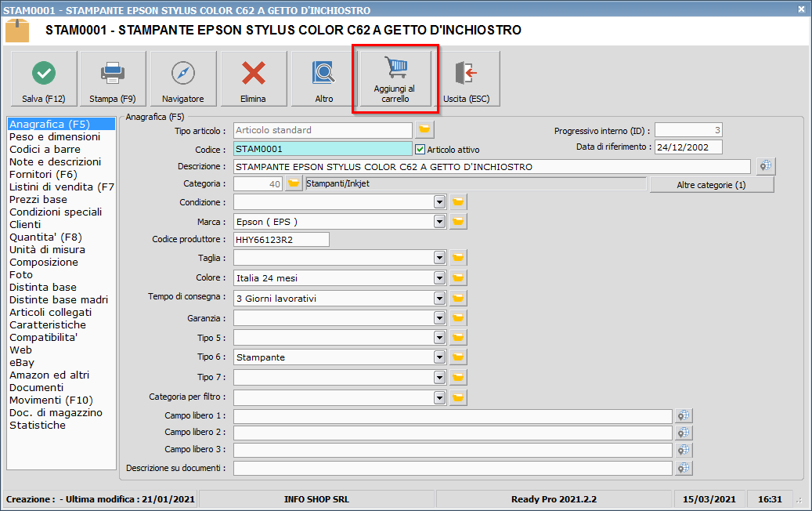Select Movimenti (F10) in the sidebar
The width and height of the screenshot is (812, 511).
point(51,400)
